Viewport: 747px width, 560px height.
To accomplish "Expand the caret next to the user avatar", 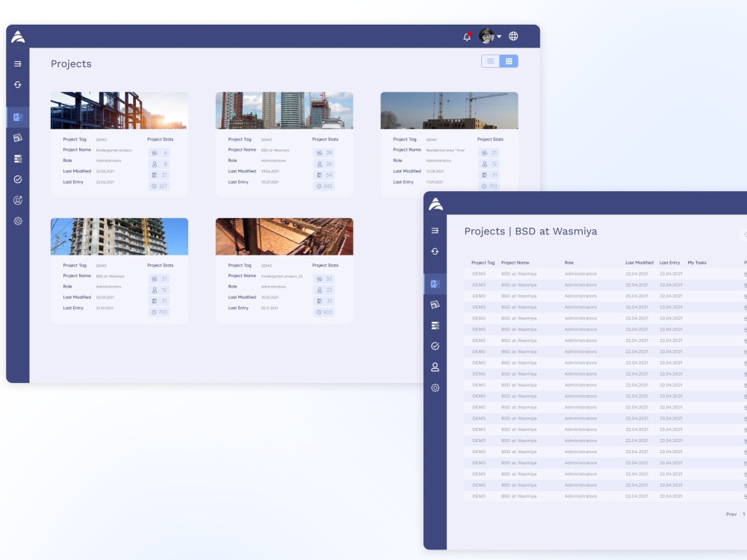I will pyautogui.click(x=499, y=37).
